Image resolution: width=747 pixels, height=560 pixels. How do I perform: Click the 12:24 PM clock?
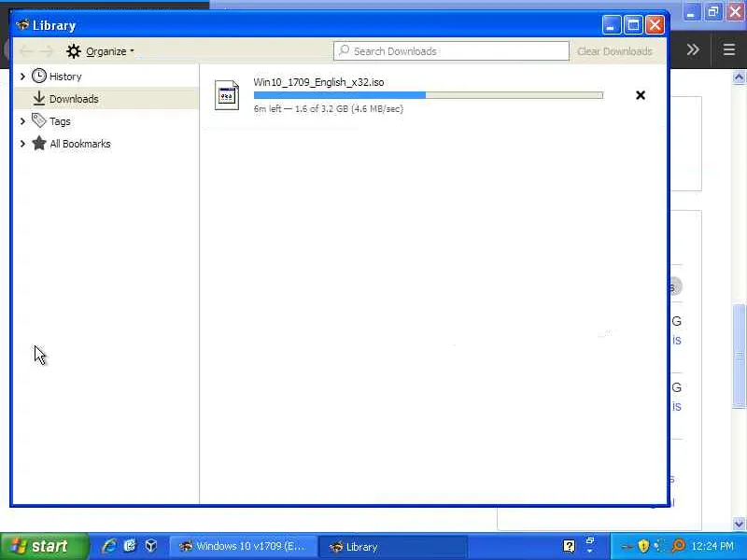[712, 546]
